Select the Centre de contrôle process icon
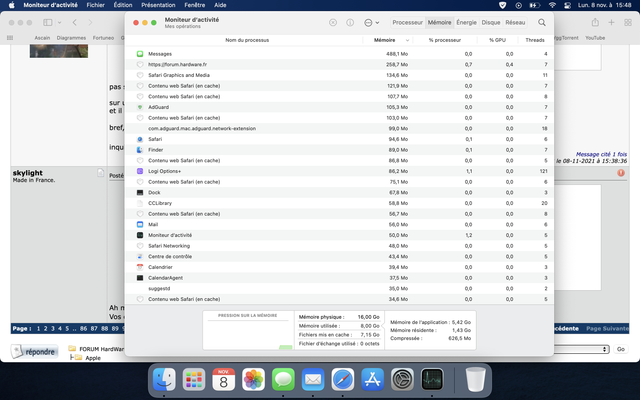 point(140,256)
